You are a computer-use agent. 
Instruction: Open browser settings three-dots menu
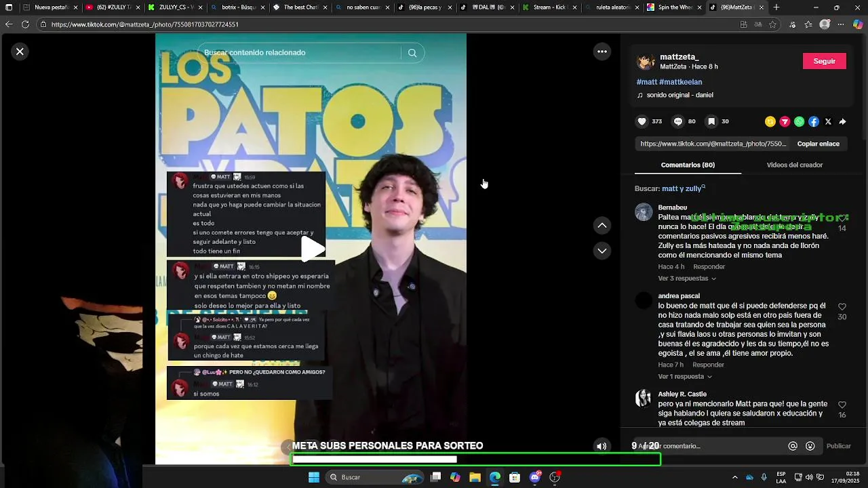(841, 24)
